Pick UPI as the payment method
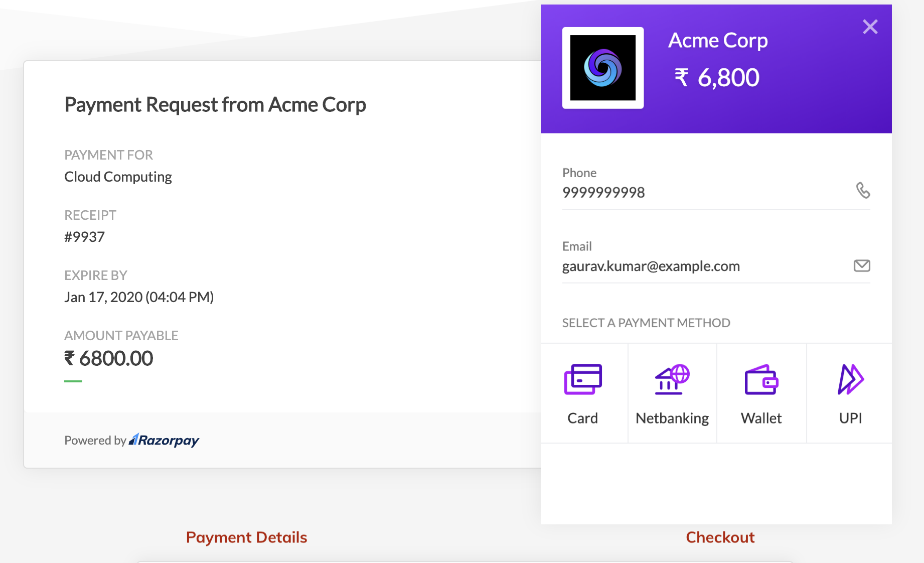924x563 pixels. (850, 393)
